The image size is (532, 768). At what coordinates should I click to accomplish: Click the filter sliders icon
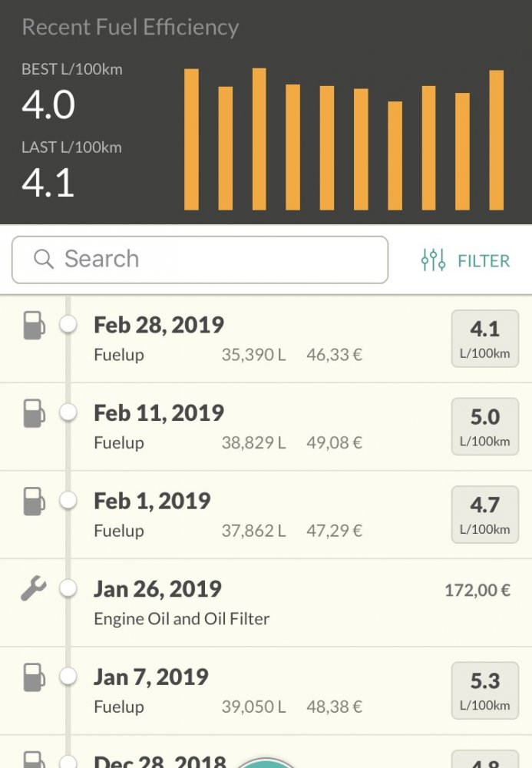[433, 260]
